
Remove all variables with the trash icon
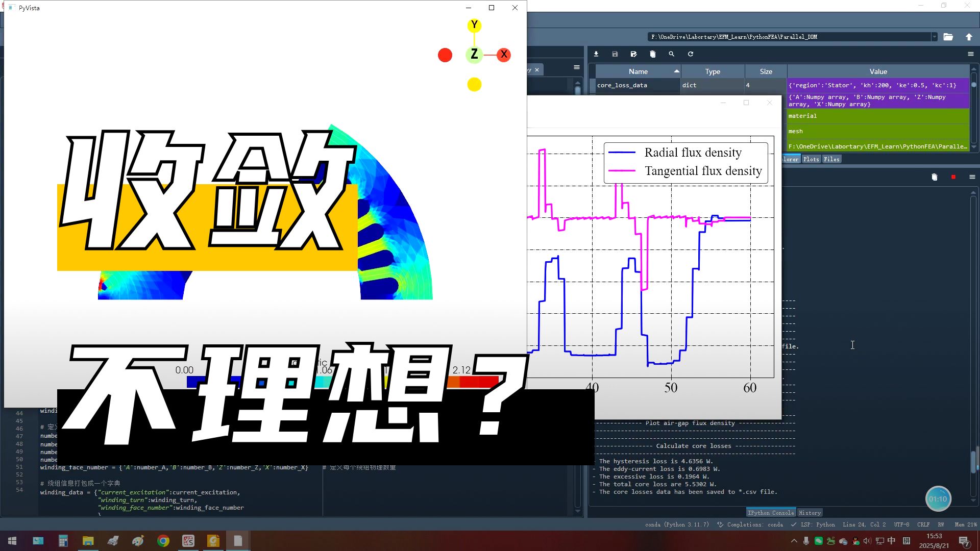pyautogui.click(x=652, y=54)
